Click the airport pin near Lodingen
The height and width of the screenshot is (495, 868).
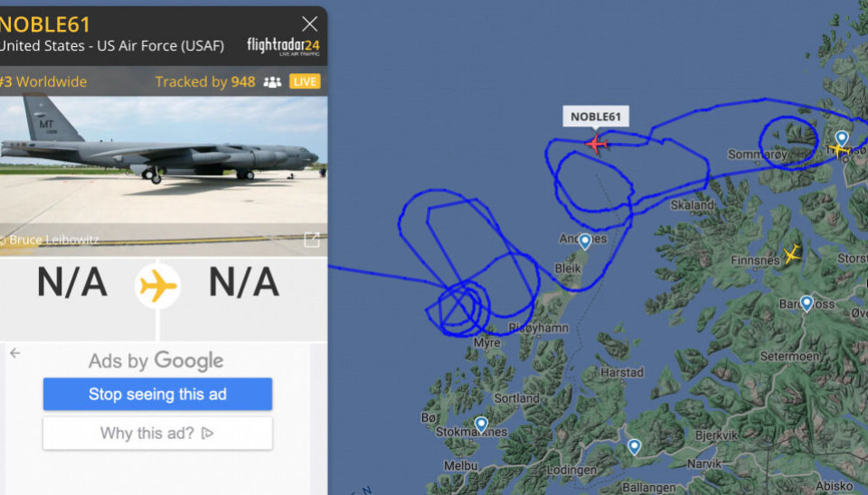tap(635, 447)
